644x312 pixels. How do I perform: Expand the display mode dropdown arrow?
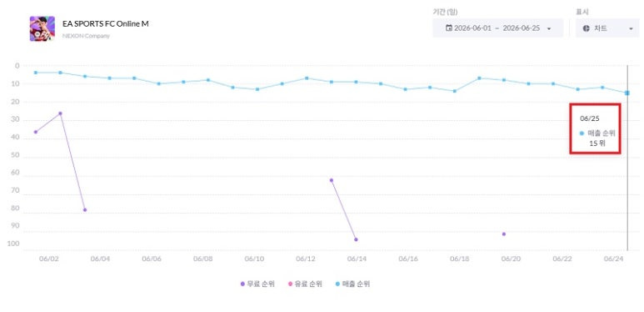click(631, 28)
